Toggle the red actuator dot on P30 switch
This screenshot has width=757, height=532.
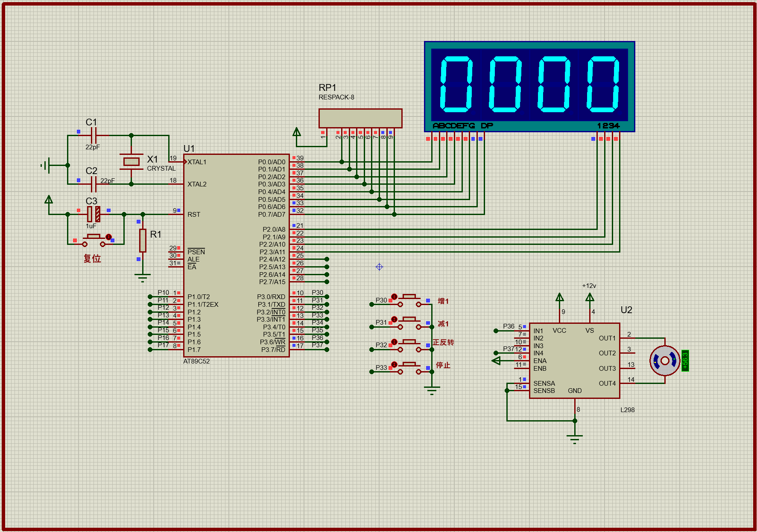394,297
